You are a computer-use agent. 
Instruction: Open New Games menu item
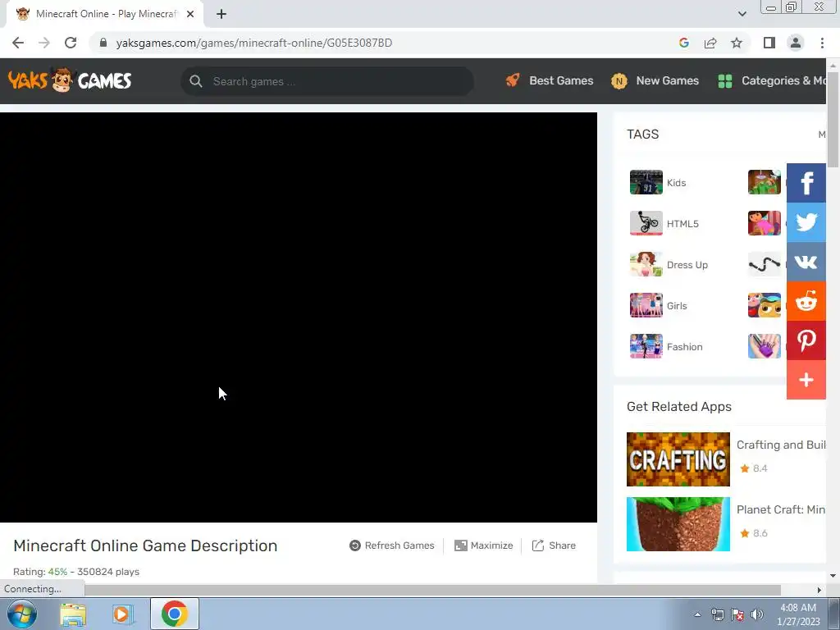(655, 81)
